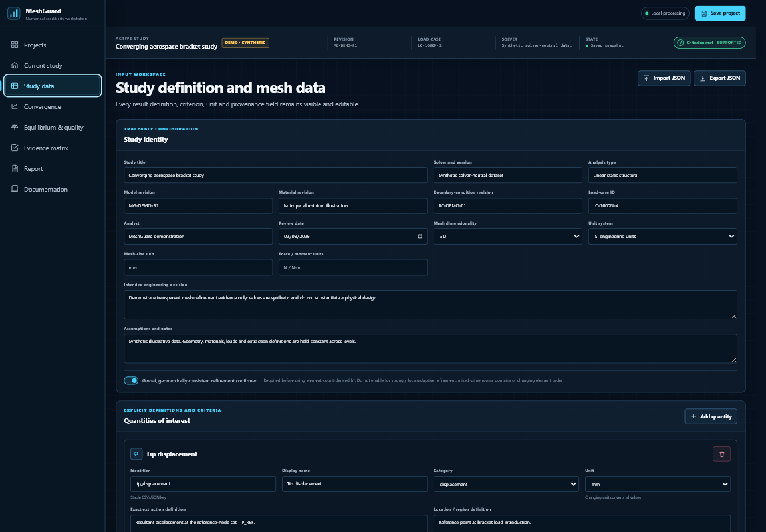Click the Identifier field tip_displacement
Image resolution: width=766 pixels, height=532 pixels.
[x=203, y=483]
